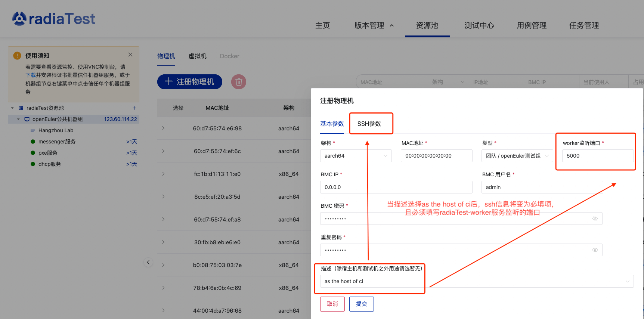Switch to the SSH参数 tab
The height and width of the screenshot is (319, 644).
click(369, 124)
